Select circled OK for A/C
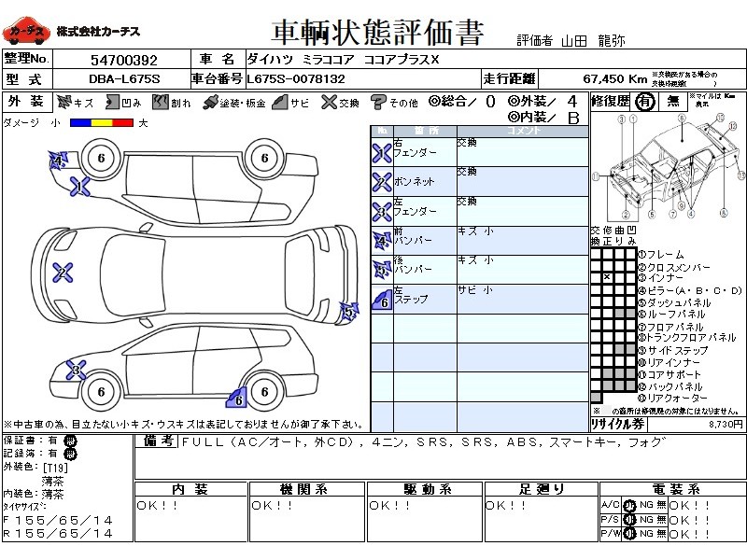Viewport: 747px width, 560px height. point(629,506)
